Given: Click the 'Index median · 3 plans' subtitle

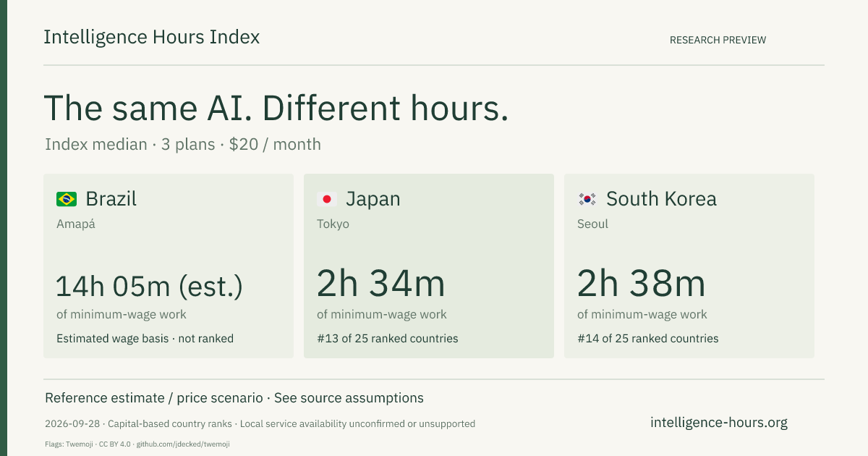Looking at the screenshot, I should click(130, 144).
